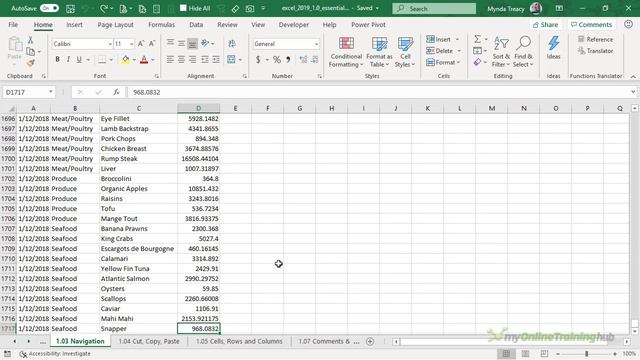Switch to the Formulas tab
The image size is (640, 360).
pos(161,24)
